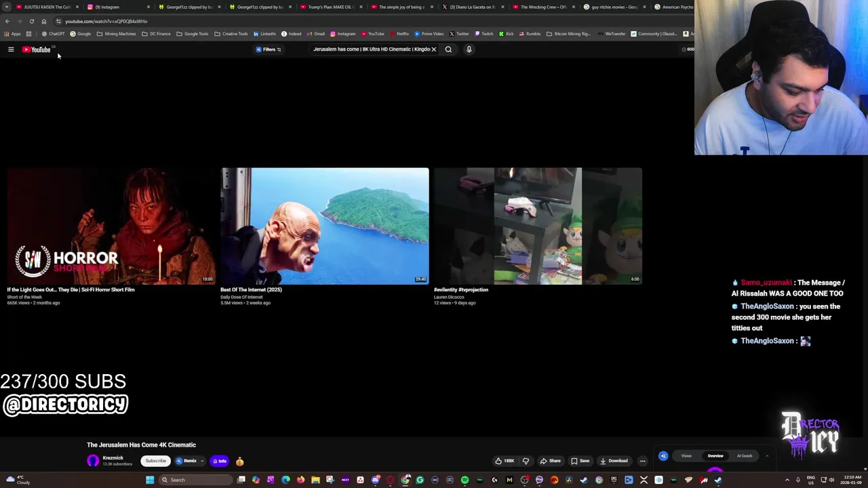868x488 pixels.
Task: Reload the current browser page
Action: [31, 21]
